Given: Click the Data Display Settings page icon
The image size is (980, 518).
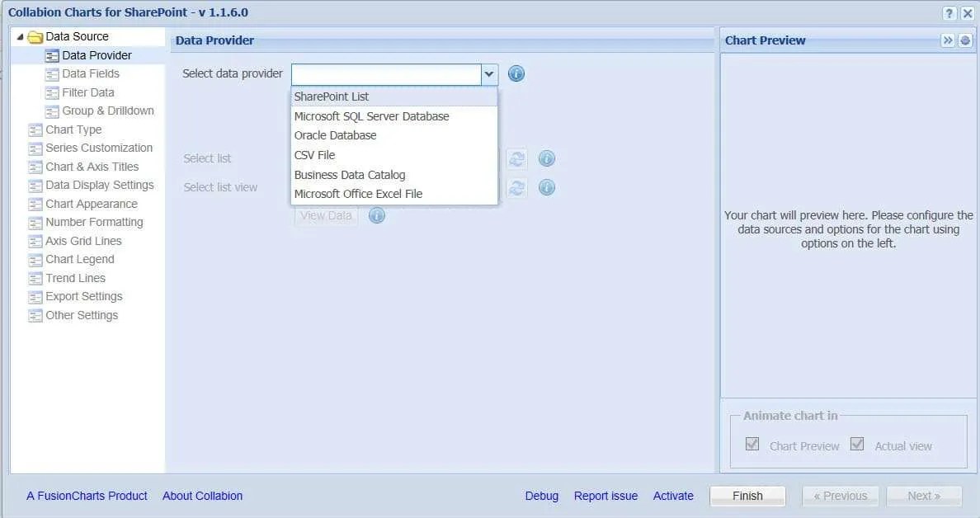Looking at the screenshot, I should (x=35, y=186).
